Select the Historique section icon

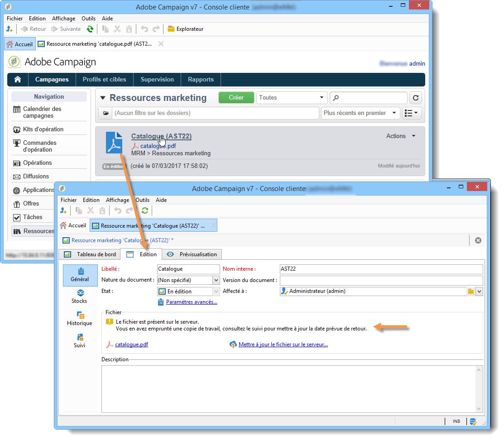[x=80, y=319]
